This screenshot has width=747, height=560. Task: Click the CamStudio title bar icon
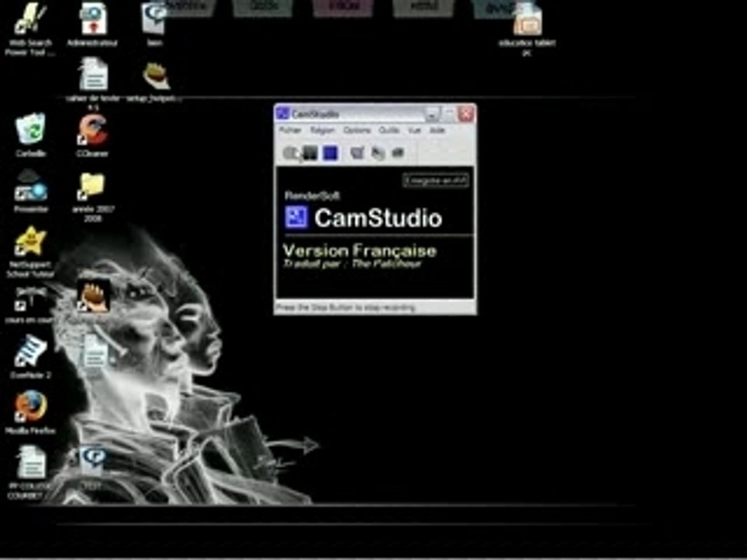coord(283,114)
